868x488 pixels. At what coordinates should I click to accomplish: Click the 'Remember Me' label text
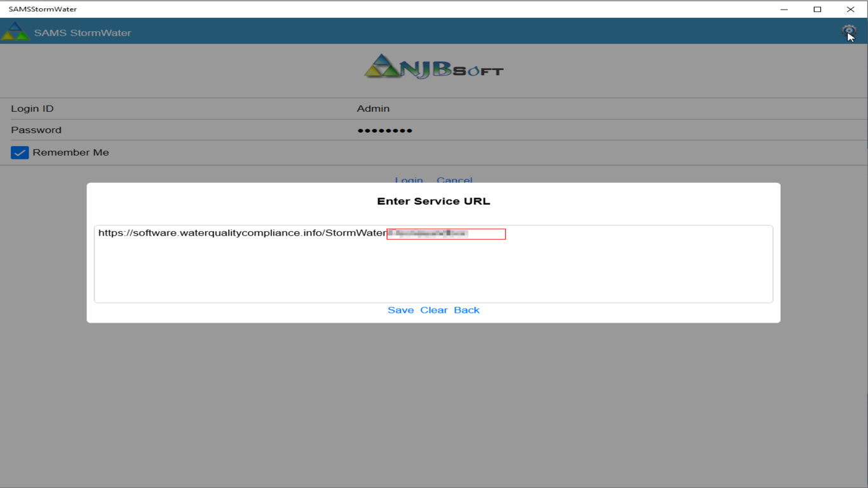pyautogui.click(x=71, y=152)
